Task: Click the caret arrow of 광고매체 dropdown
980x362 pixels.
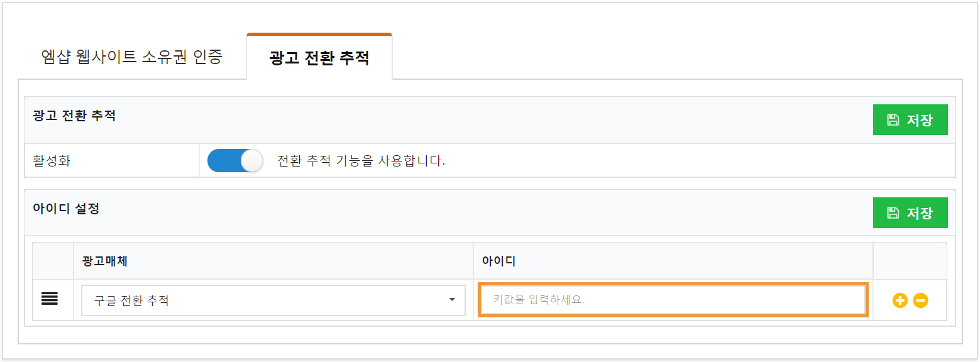Action: pos(452,300)
